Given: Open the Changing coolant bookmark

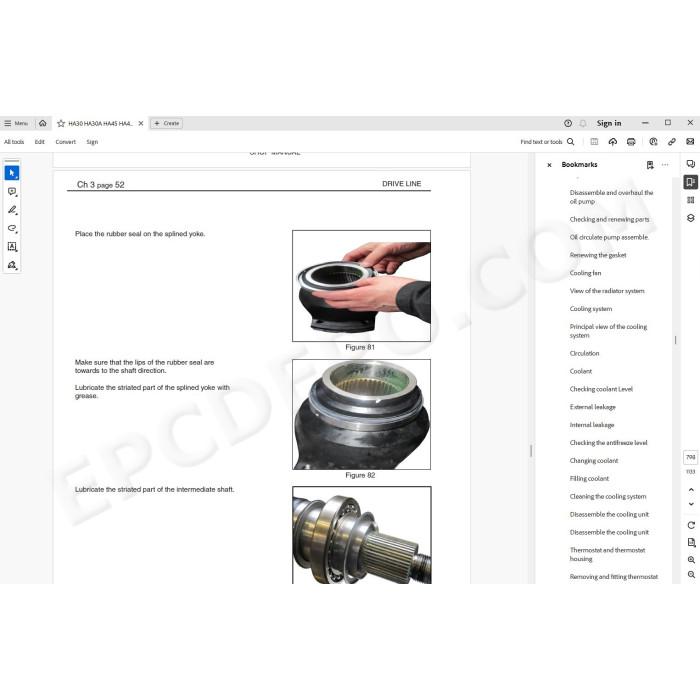Looking at the screenshot, I should click(x=594, y=461).
